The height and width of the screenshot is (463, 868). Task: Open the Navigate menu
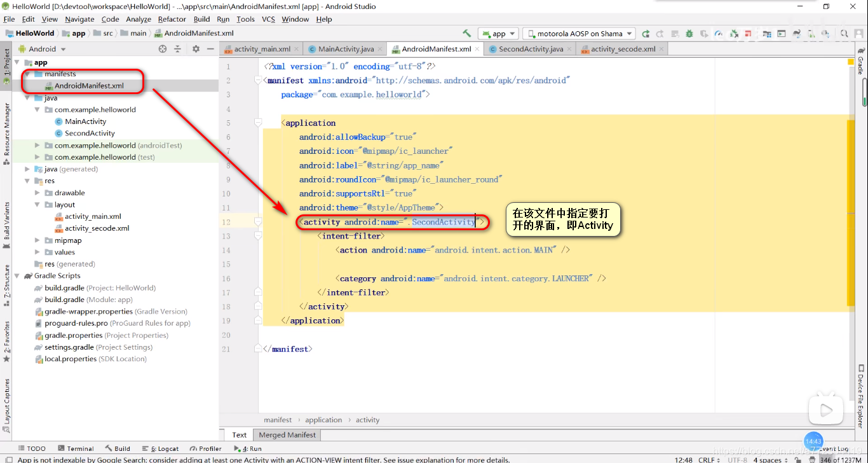[79, 19]
